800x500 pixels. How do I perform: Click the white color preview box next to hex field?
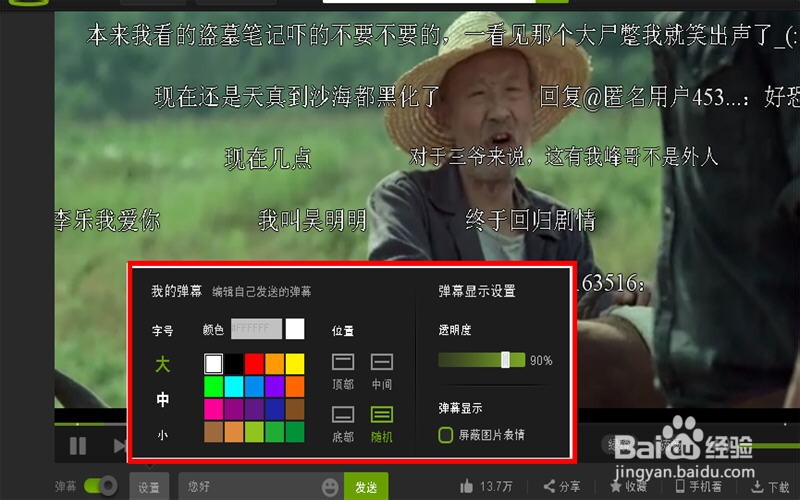click(295, 329)
